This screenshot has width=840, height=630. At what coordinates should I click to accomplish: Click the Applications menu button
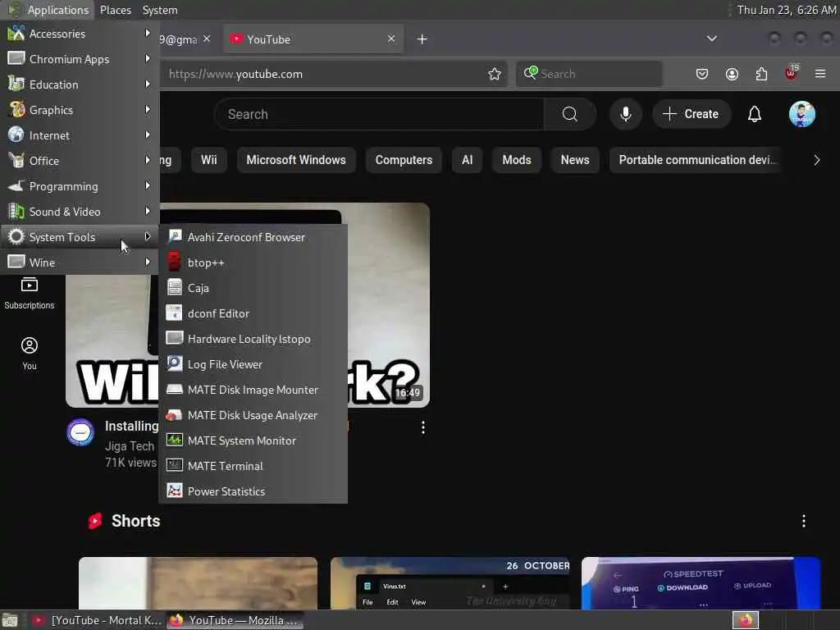pos(48,10)
